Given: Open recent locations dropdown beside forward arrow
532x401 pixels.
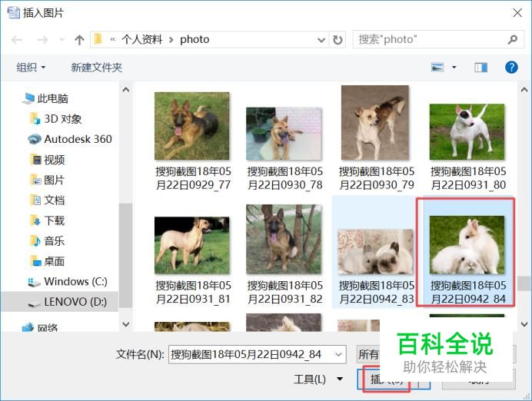Looking at the screenshot, I should [62, 40].
